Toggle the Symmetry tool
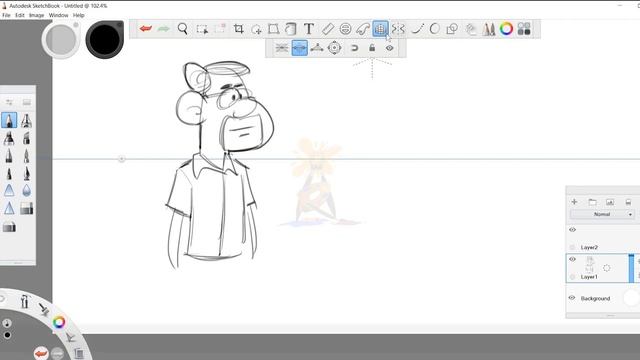The width and height of the screenshot is (640, 360). tap(398, 29)
